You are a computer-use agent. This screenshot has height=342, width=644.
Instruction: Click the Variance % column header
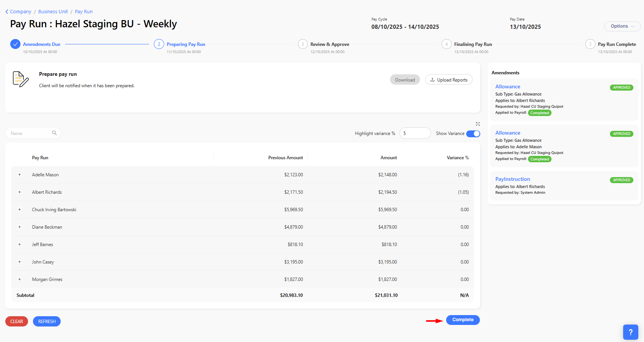click(458, 158)
